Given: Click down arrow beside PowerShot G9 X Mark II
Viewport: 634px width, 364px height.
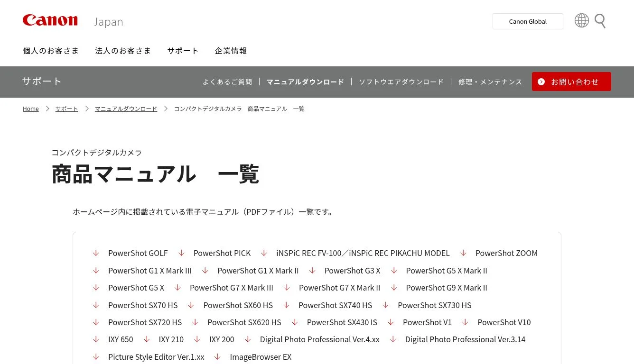Looking at the screenshot, I should coord(394,288).
